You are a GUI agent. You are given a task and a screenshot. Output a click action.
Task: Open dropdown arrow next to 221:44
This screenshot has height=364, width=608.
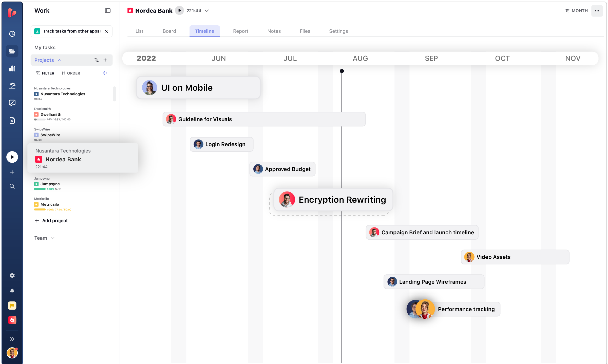click(207, 11)
